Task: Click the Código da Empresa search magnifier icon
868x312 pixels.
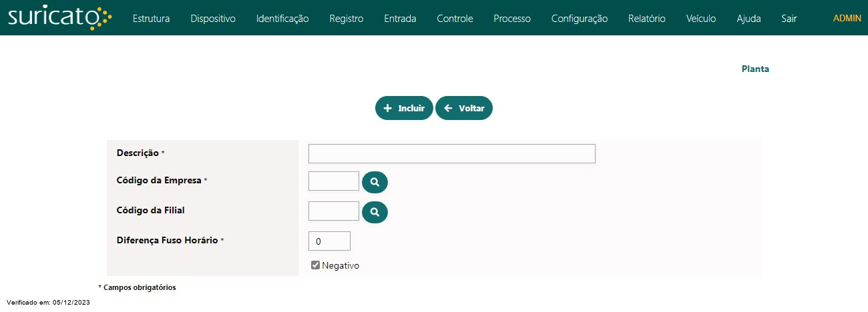Action: 375,181
